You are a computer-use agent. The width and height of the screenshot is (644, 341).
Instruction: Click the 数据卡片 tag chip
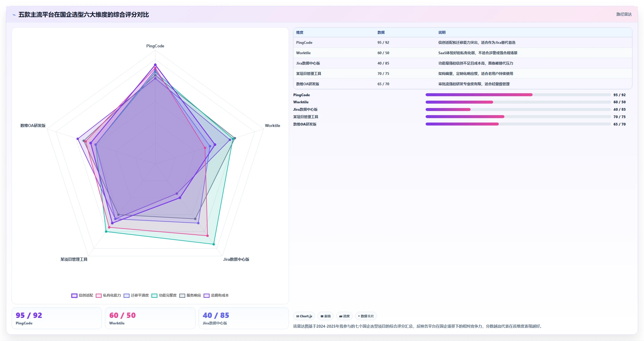366,316
